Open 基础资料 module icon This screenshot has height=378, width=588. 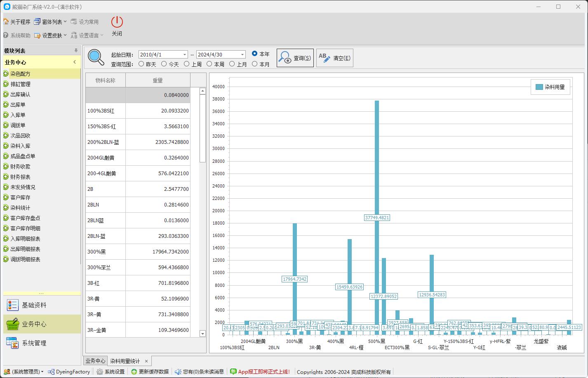(13, 305)
